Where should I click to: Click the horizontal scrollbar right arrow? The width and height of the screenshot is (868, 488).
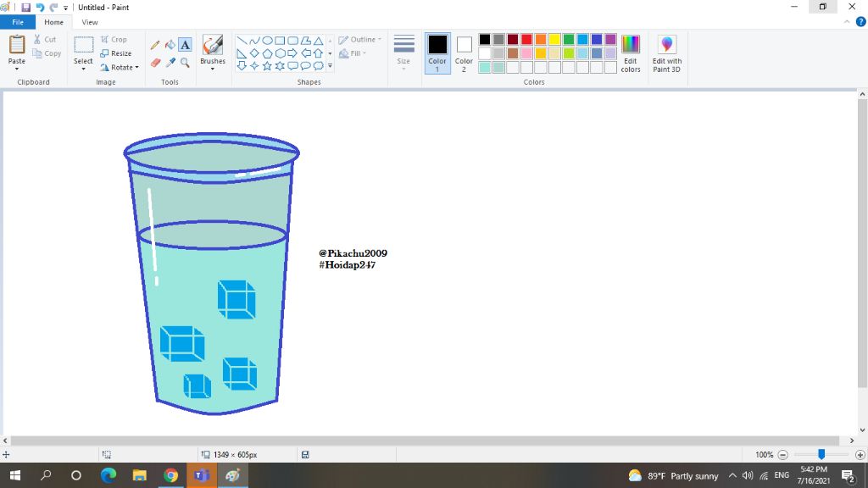pos(851,441)
